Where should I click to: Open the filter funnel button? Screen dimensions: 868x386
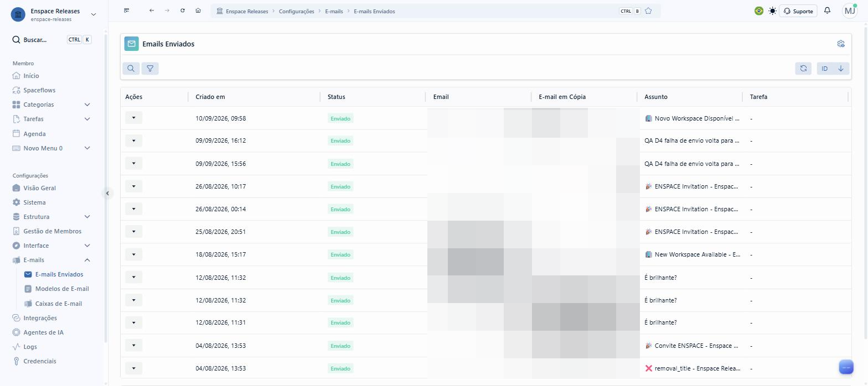(150, 69)
